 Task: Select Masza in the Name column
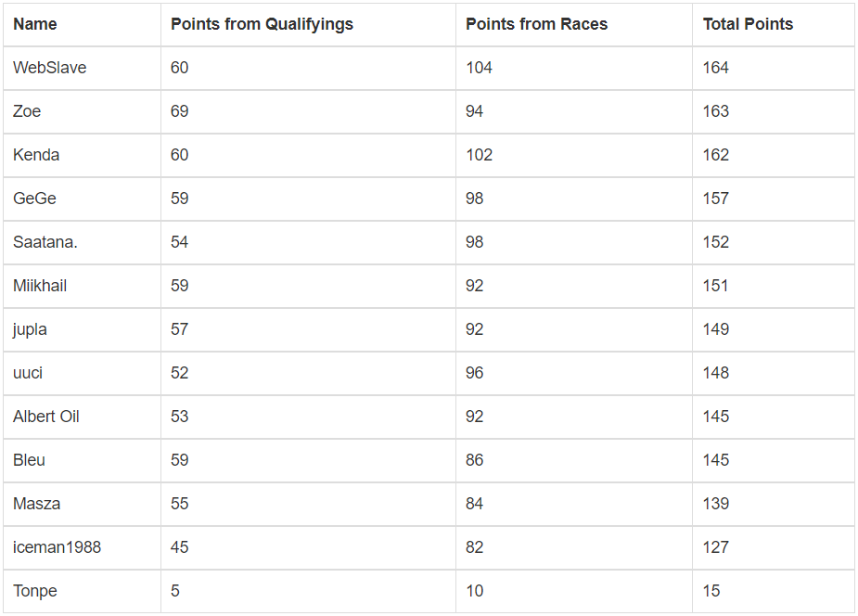coord(37,504)
